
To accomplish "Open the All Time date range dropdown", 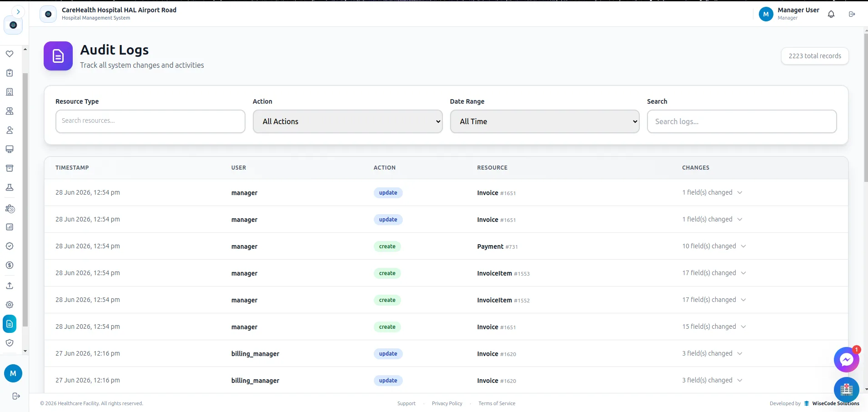I will (545, 121).
